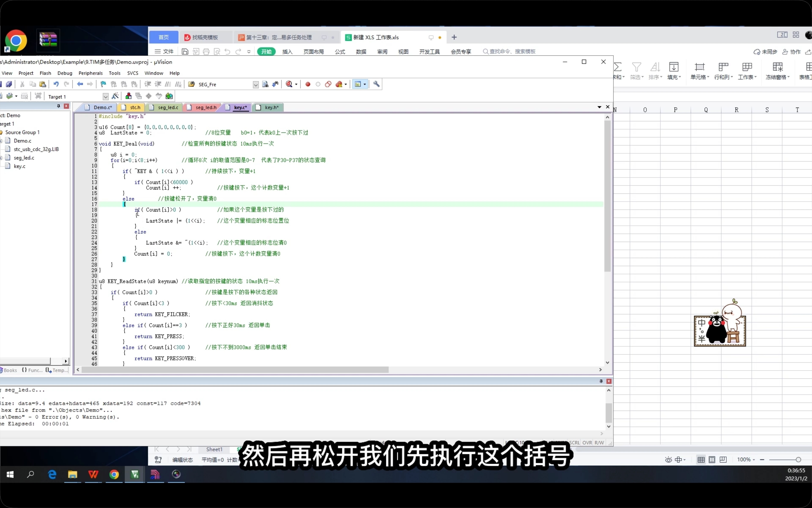The width and height of the screenshot is (812, 508).
Task: Add new WPS document tab with plus button
Action: click(454, 37)
